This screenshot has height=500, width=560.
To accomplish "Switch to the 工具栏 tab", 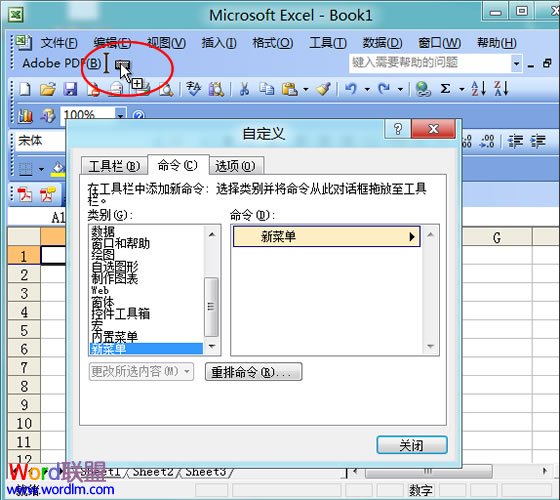I will (x=114, y=166).
